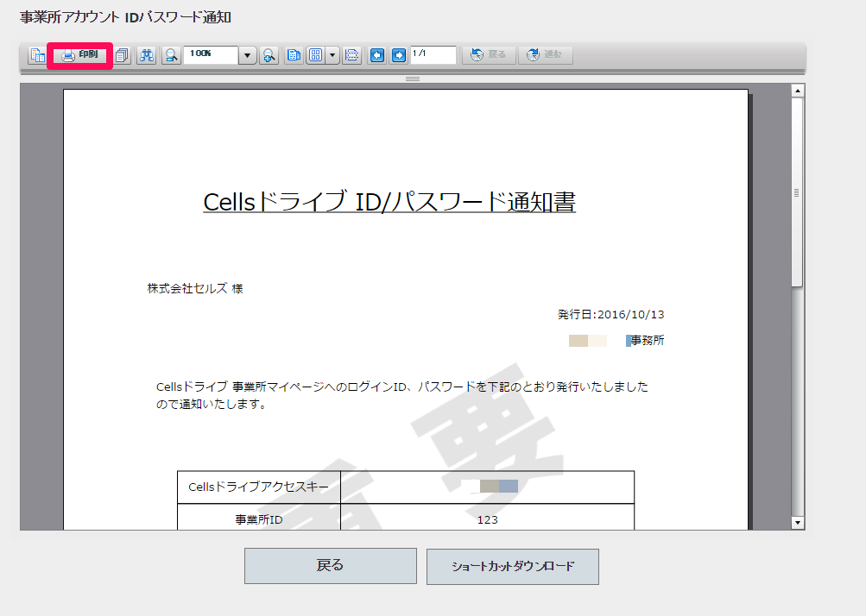Select the single page view icon

pos(294,55)
